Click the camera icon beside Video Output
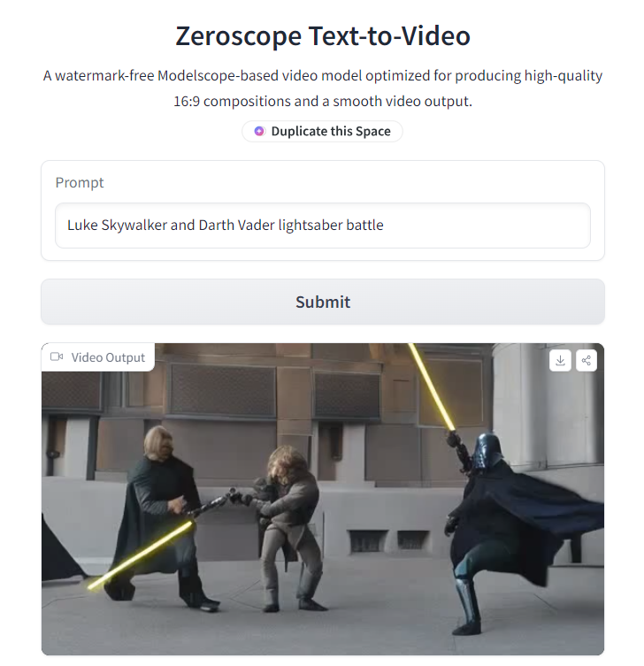 [x=57, y=356]
